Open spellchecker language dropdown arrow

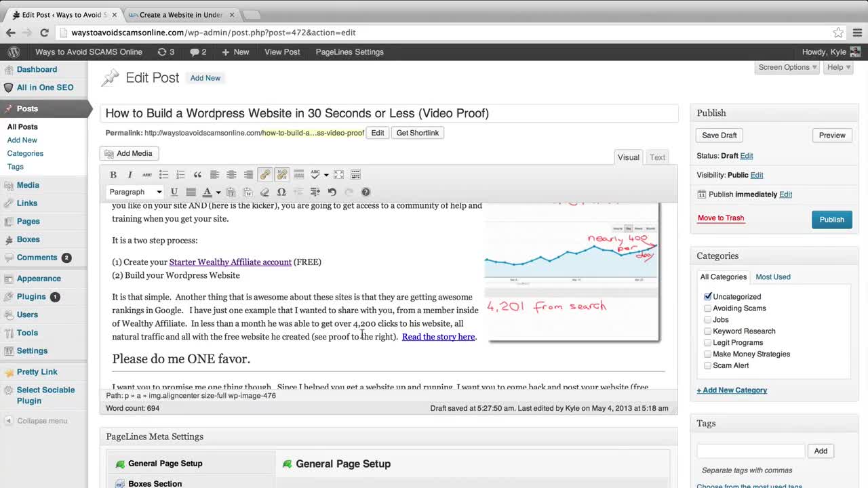(326, 175)
